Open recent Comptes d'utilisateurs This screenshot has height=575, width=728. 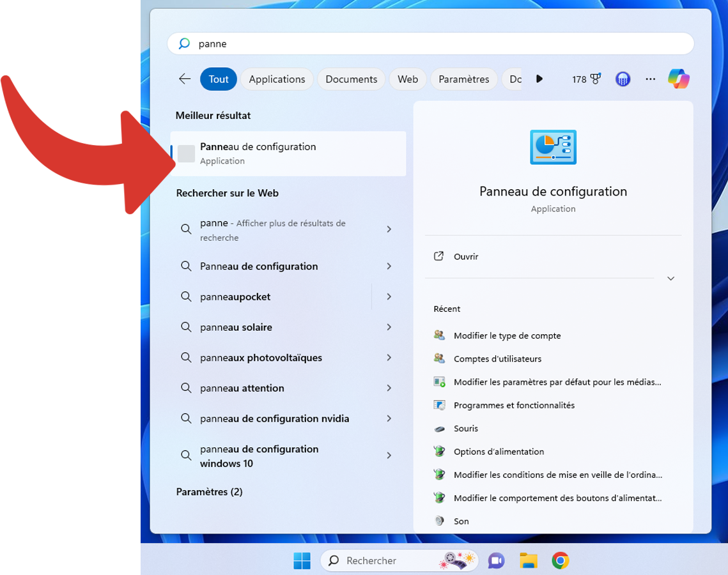(x=497, y=358)
